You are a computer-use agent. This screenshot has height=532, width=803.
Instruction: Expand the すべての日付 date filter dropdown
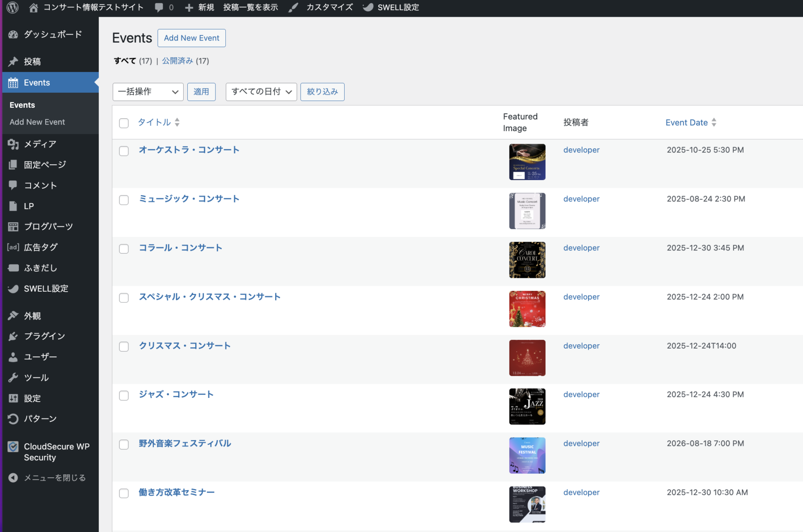pos(261,92)
